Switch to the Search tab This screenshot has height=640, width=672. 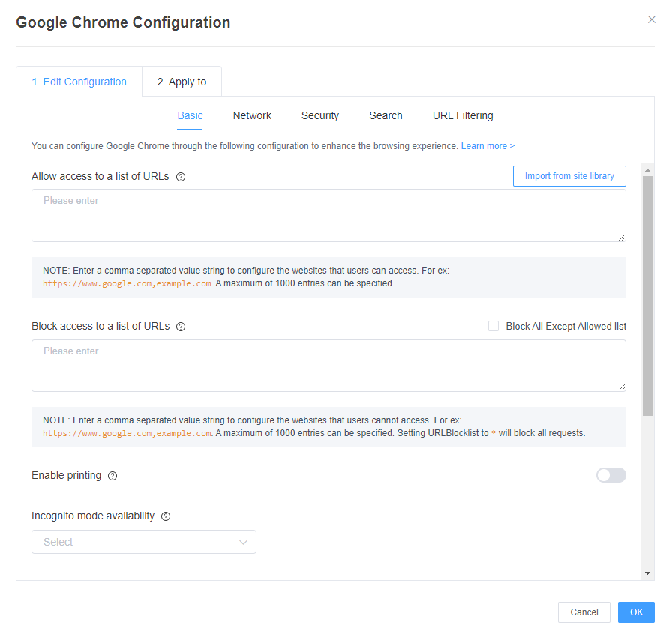(x=385, y=115)
